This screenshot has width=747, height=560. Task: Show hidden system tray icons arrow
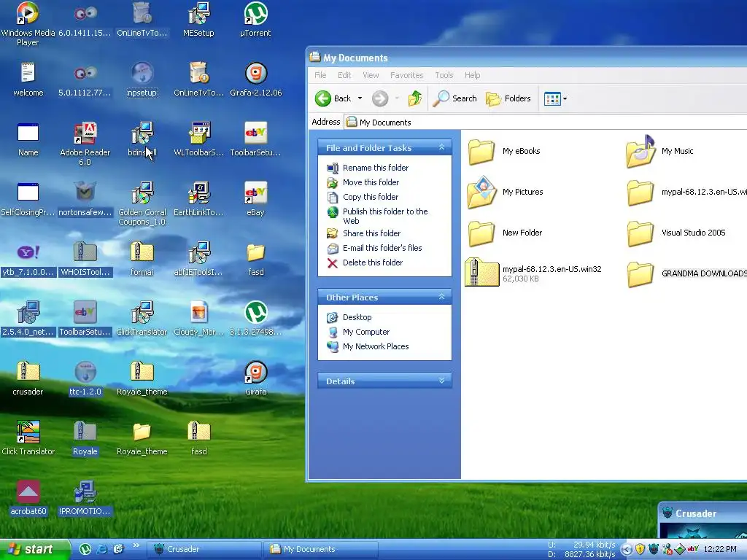click(x=627, y=550)
